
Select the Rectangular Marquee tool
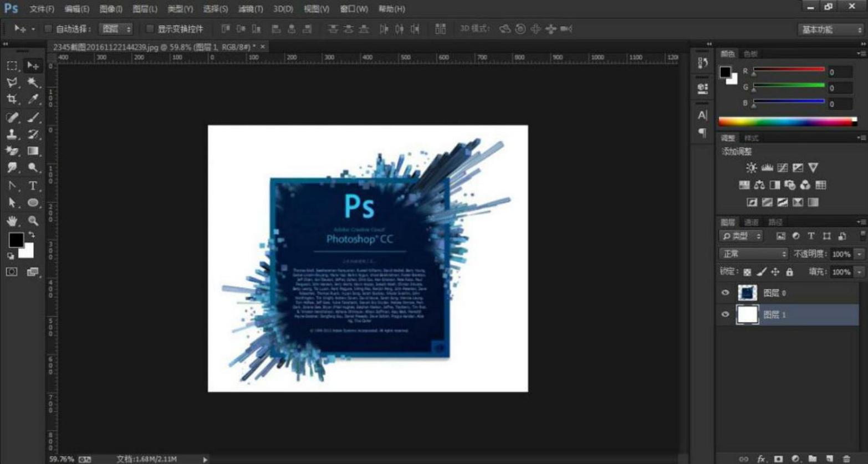click(x=12, y=66)
